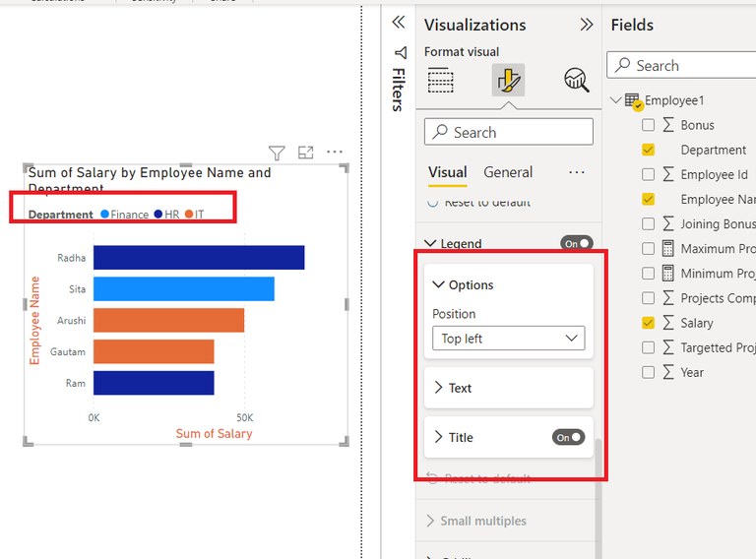Uncheck the Department field checkbox
The width and height of the screenshot is (756, 559).
pyautogui.click(x=648, y=150)
